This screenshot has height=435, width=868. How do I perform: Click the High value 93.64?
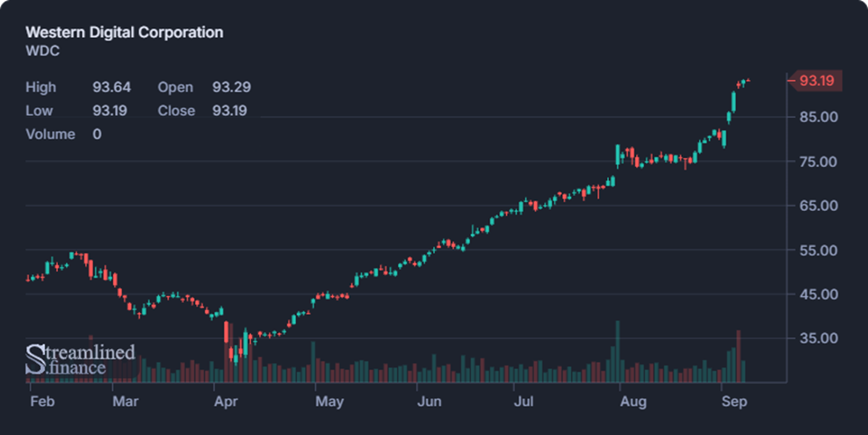(112, 88)
